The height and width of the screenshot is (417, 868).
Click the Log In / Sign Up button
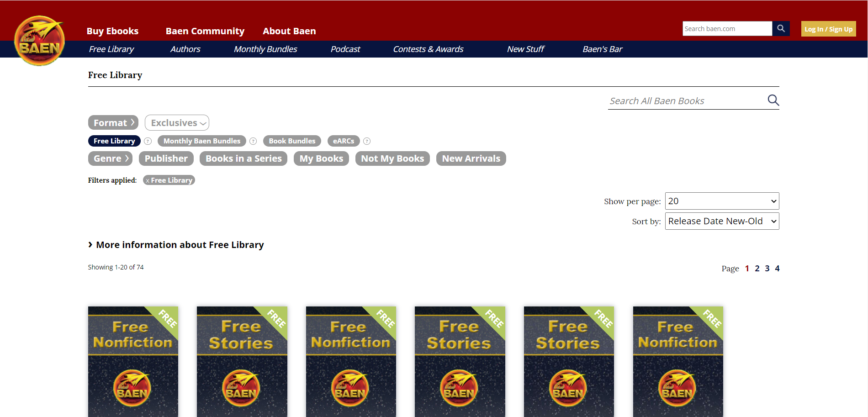(x=828, y=29)
